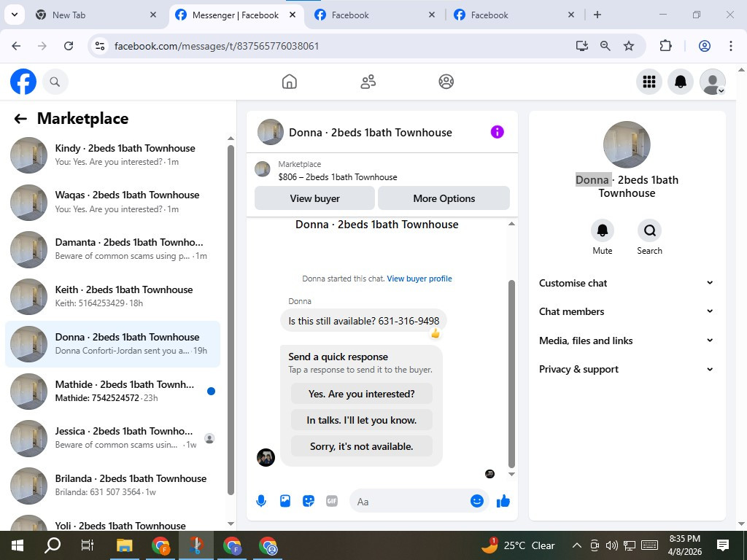747x560 pixels.
Task: Open the View buyer profile link
Action: click(419, 279)
